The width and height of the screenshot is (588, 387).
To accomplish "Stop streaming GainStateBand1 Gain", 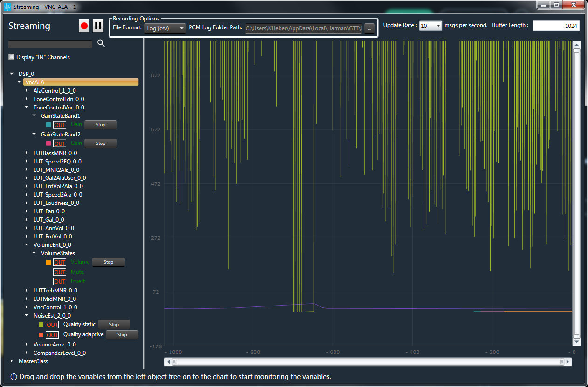I will (101, 125).
